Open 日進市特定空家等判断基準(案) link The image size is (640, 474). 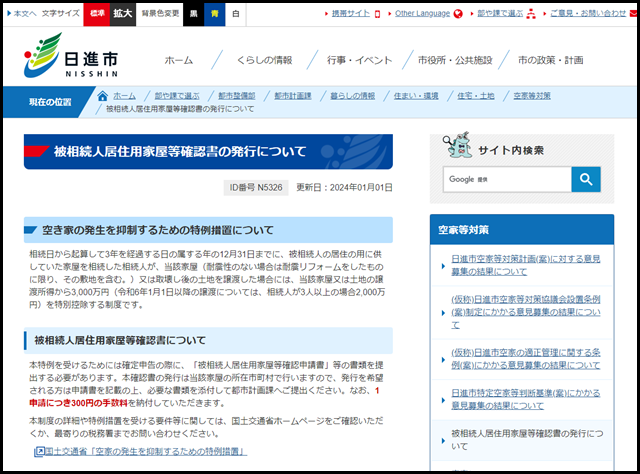click(x=526, y=399)
